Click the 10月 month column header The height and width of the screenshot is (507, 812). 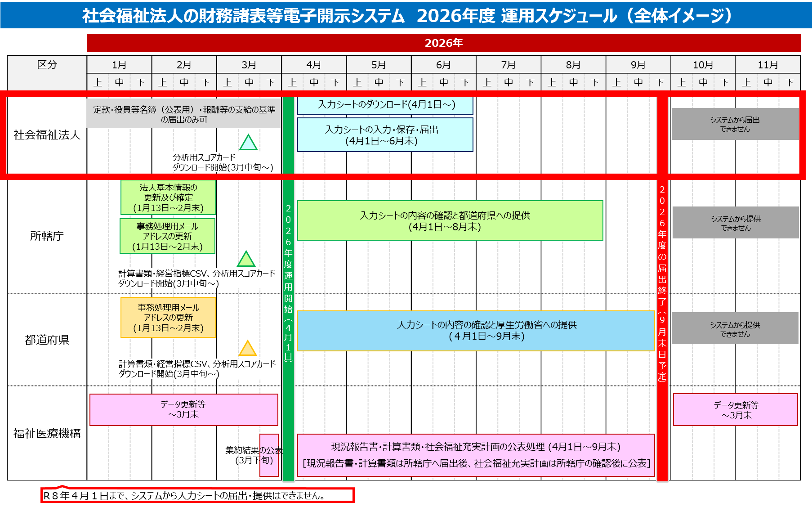click(x=703, y=65)
